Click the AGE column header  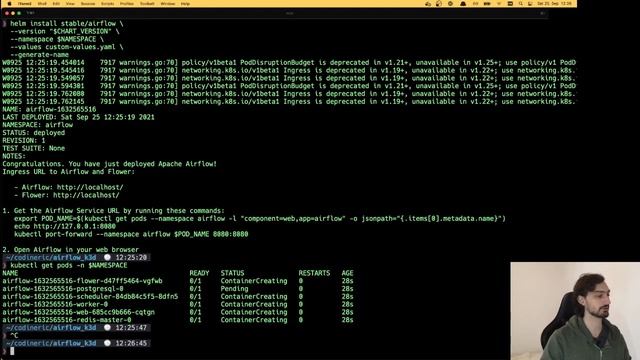(347, 273)
